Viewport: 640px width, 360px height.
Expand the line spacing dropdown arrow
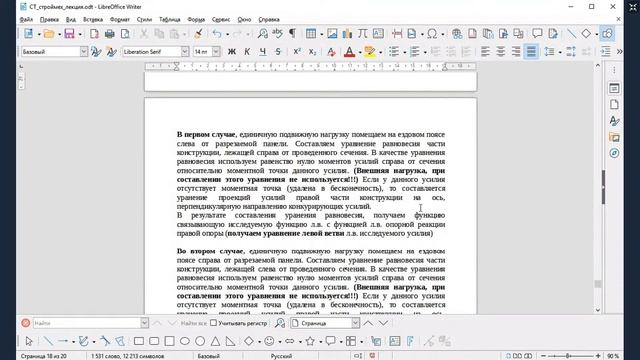click(x=560, y=52)
